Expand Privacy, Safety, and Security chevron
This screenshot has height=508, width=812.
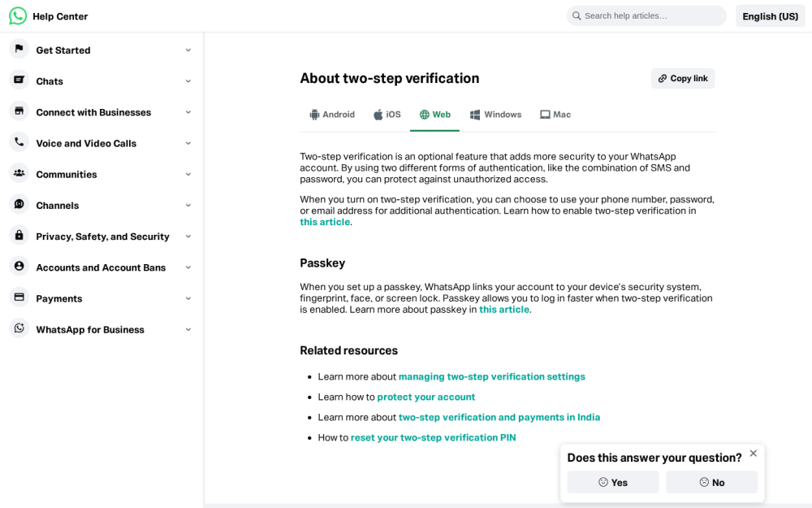pyautogui.click(x=188, y=237)
